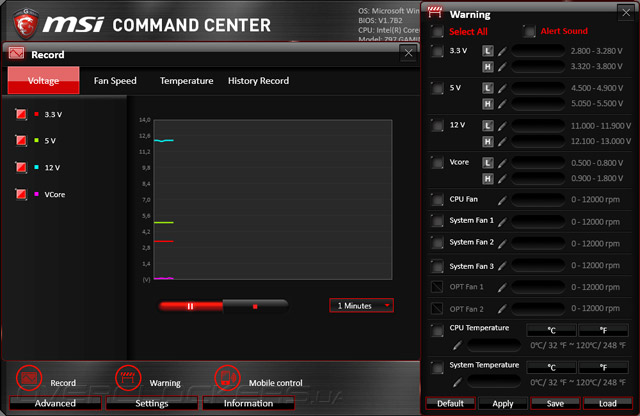Open the Advanced section

coord(55,403)
